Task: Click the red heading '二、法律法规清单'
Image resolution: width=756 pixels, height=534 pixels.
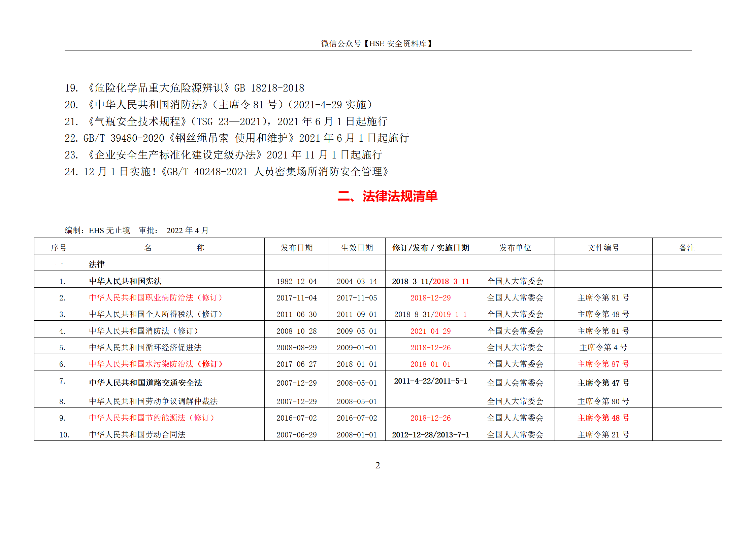Action: 387,196
